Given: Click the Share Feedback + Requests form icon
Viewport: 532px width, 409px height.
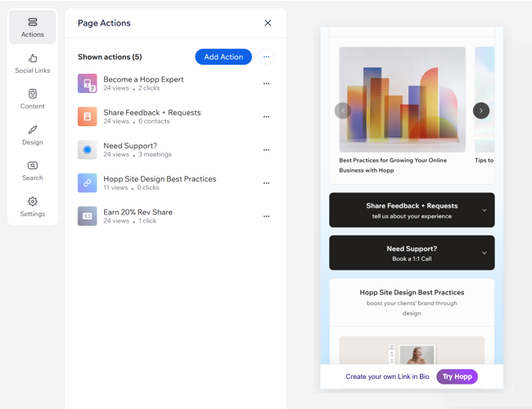Looking at the screenshot, I should click(x=88, y=117).
